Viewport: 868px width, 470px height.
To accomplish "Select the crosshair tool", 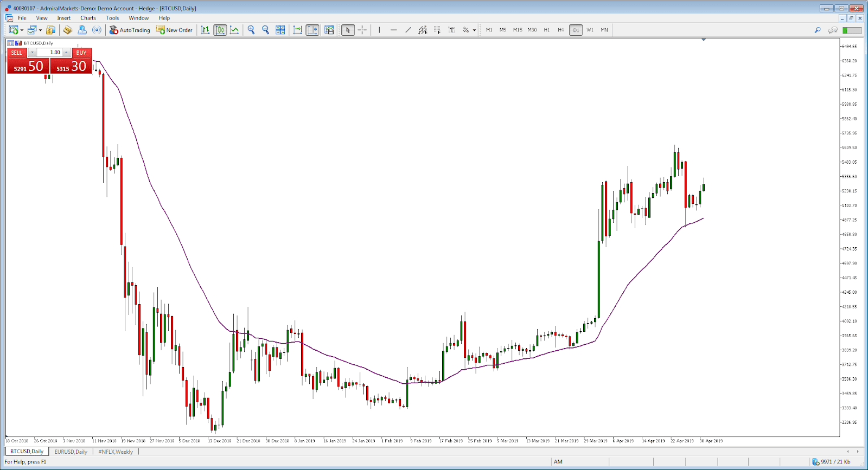I will pyautogui.click(x=362, y=30).
